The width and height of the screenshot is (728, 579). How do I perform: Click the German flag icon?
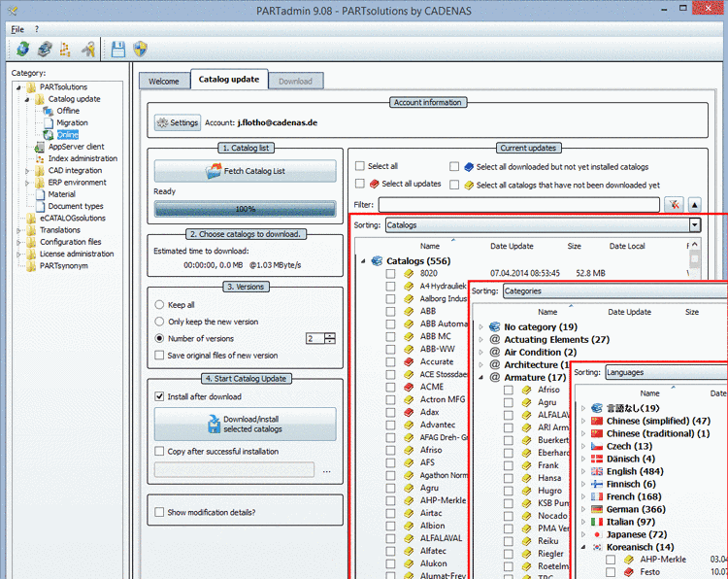(x=597, y=509)
